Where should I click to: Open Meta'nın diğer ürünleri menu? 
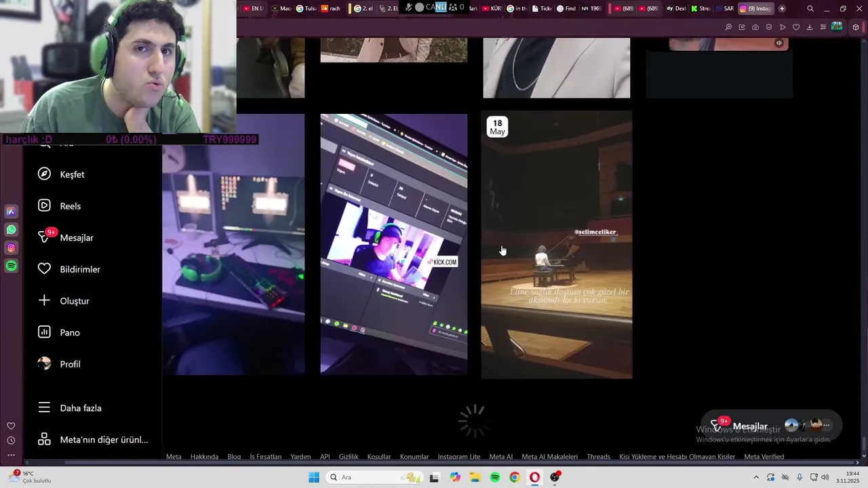(93, 440)
